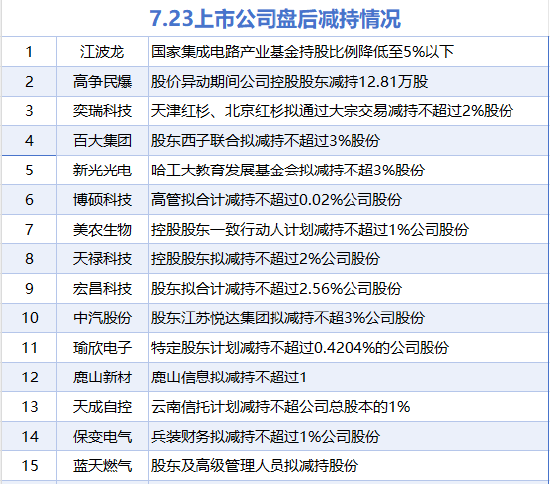550x484 pixels.
Task: Select the 兵装财务拟减持 description cell
Action: tap(348, 436)
